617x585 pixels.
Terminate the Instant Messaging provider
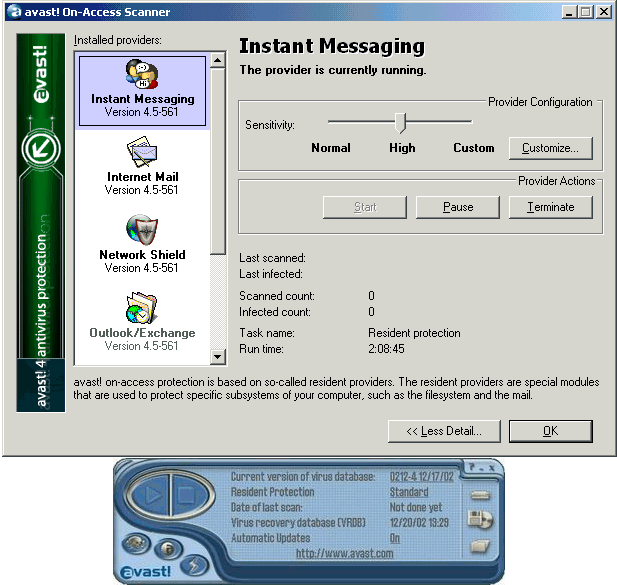click(x=550, y=207)
